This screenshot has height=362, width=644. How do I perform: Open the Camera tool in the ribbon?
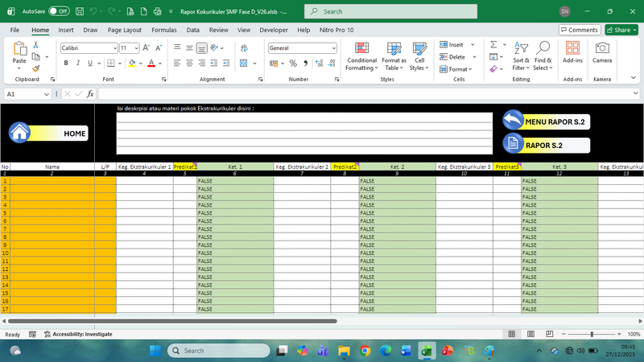pyautogui.click(x=602, y=53)
